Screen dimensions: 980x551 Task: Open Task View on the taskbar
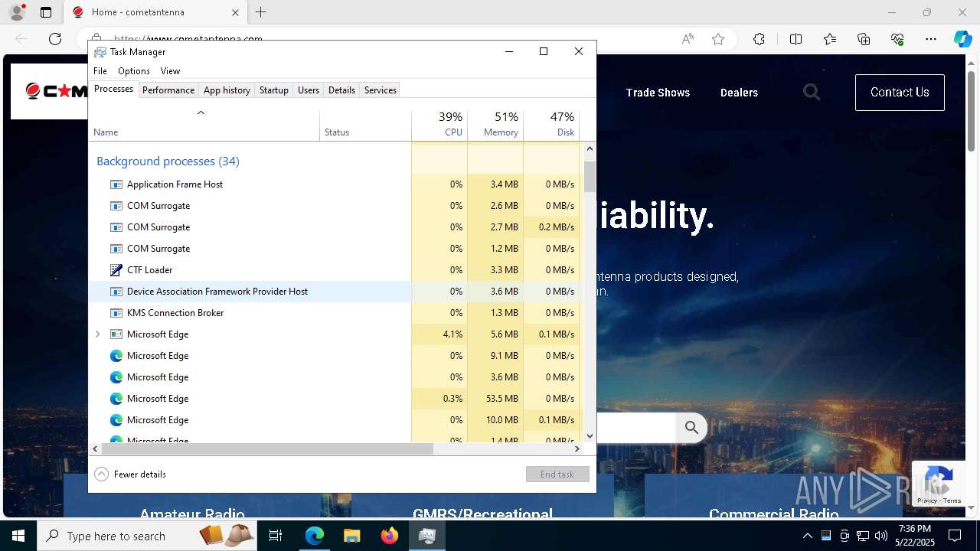[x=276, y=536]
